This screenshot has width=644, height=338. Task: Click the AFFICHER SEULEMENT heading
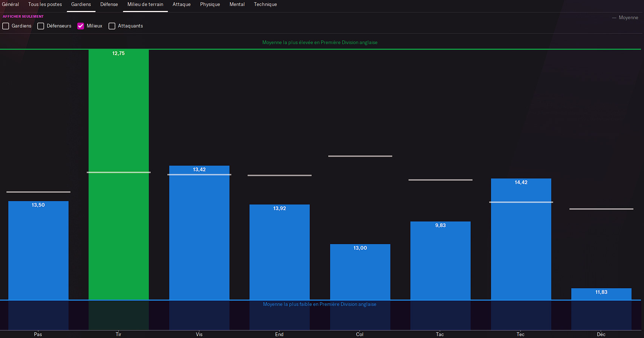pos(23,17)
